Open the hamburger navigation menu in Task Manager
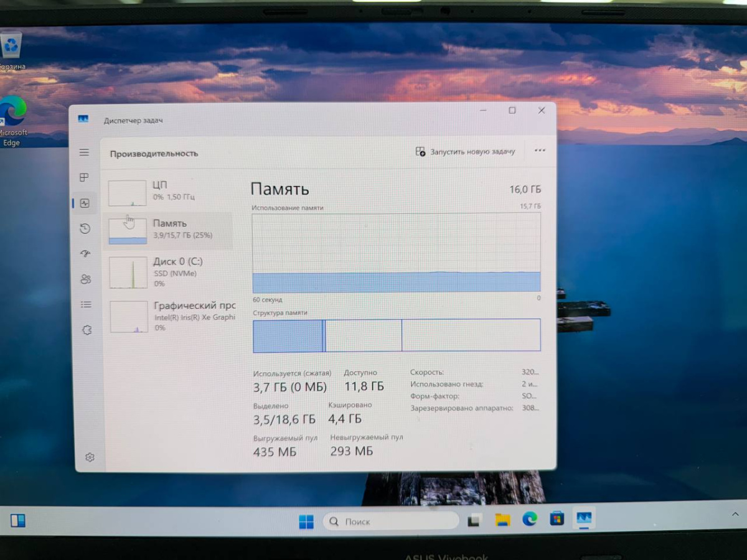This screenshot has width=747, height=560. [84, 152]
